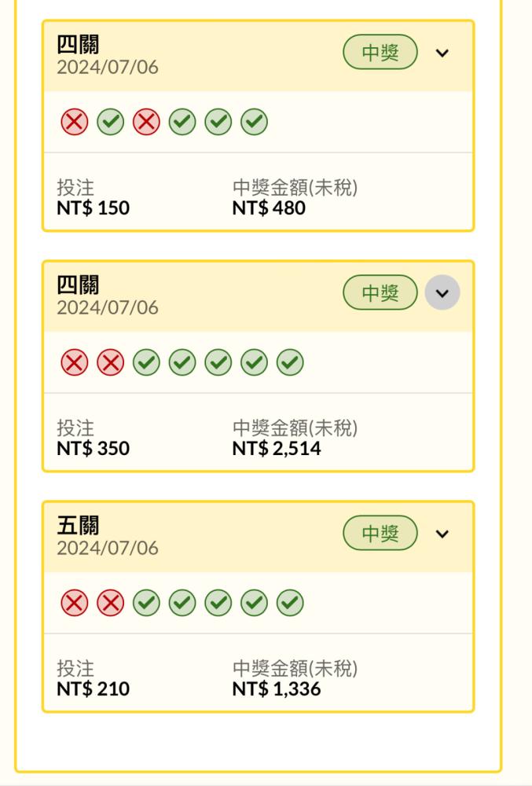Click first green check in NT$ 150 card
This screenshot has width=532, height=786.
coord(110,122)
